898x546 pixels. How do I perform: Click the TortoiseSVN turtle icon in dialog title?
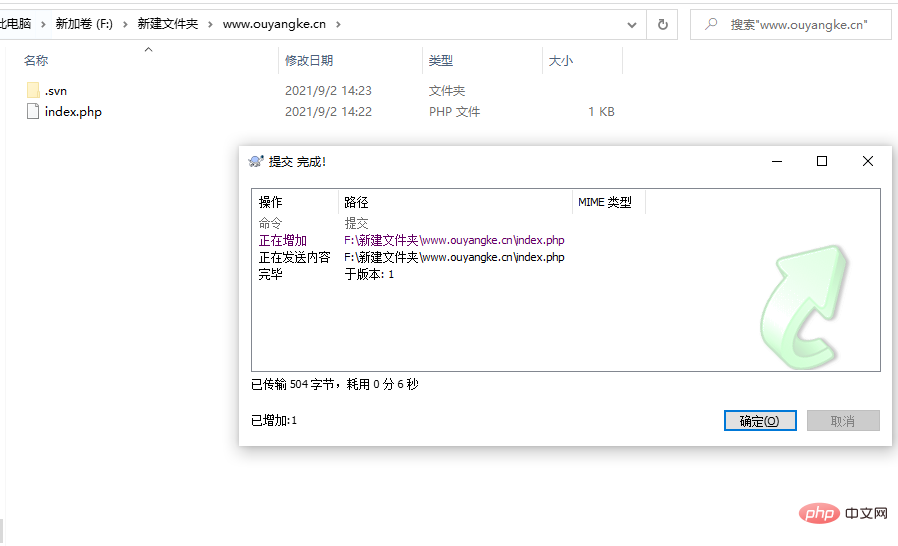255,162
